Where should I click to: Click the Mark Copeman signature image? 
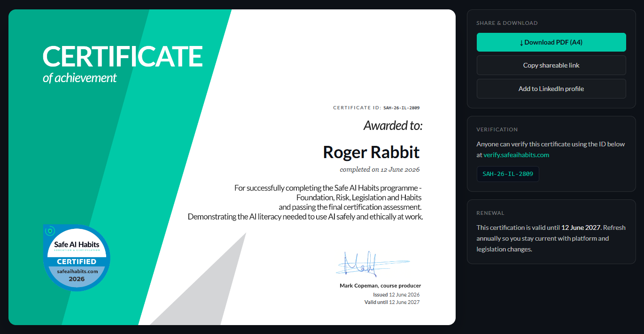[x=373, y=264]
